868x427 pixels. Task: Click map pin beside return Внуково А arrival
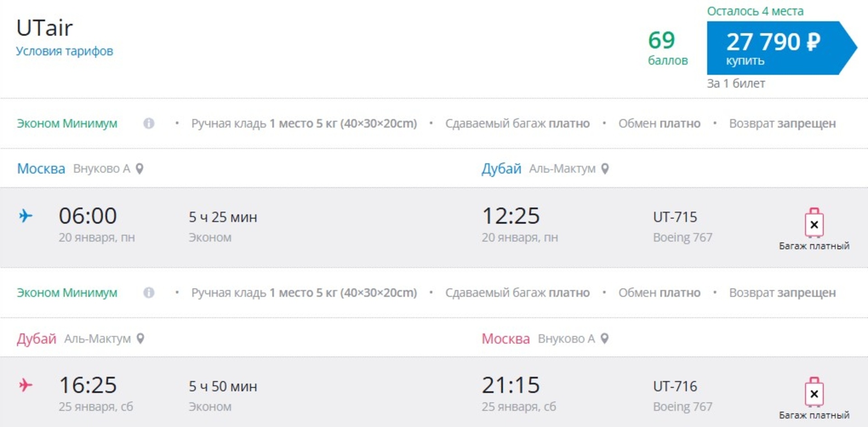pos(604,338)
